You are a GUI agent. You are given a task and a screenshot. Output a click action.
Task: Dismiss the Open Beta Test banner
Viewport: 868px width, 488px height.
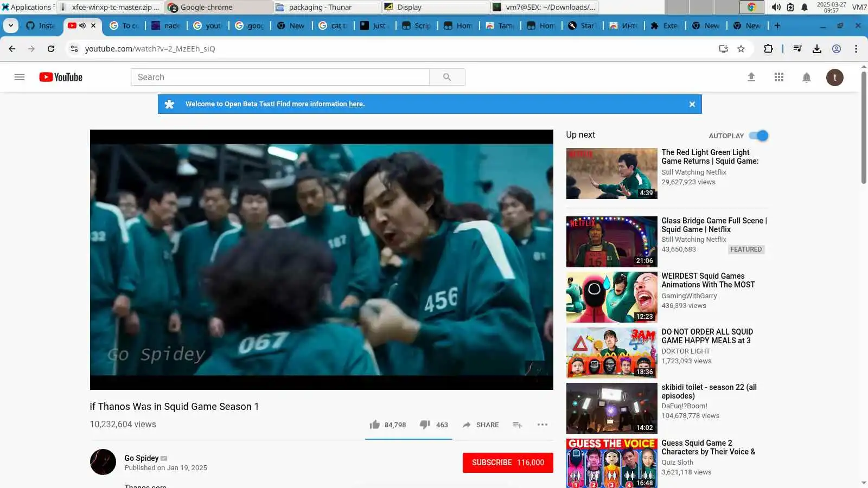(x=692, y=104)
